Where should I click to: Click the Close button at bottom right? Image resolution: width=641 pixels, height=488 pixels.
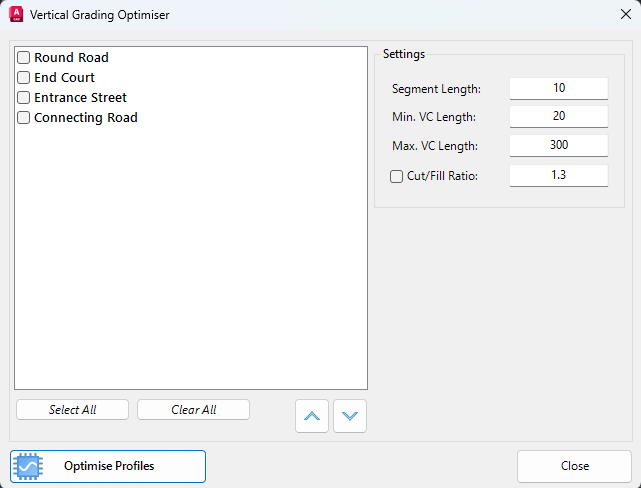574,466
